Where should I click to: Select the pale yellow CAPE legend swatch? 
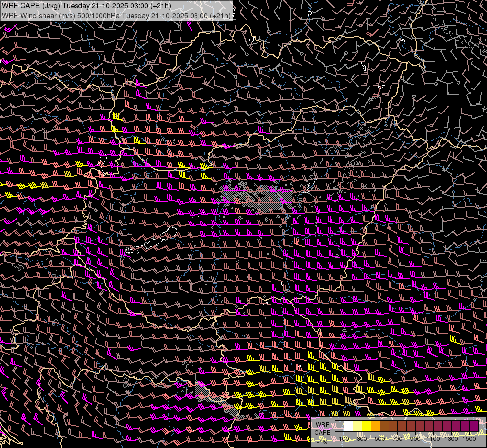click(x=358, y=426)
